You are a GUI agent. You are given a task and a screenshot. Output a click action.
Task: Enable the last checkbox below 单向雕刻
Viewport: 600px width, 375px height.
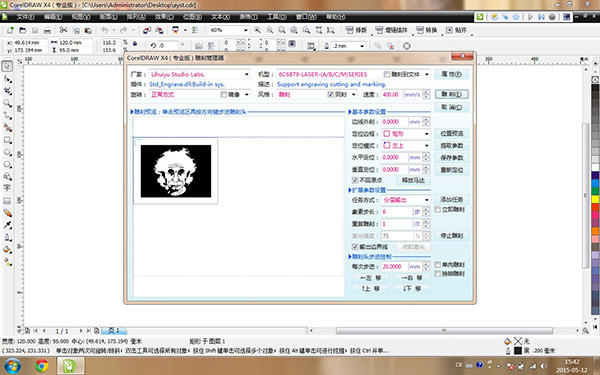pos(438,274)
